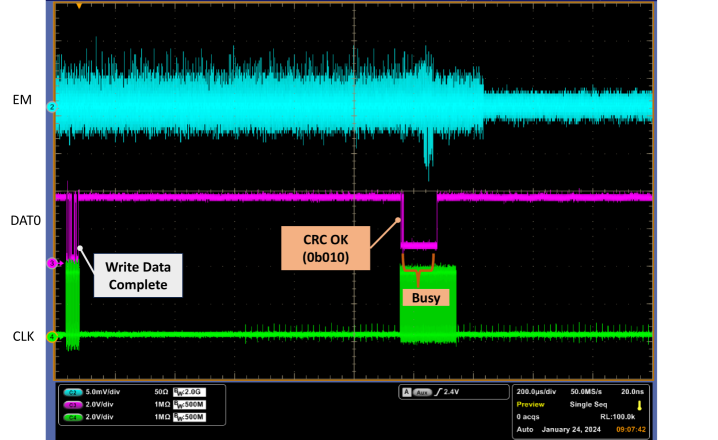This screenshot has width=718, height=440.
Task: Click the orange 'Busy' label
Action: (425, 298)
